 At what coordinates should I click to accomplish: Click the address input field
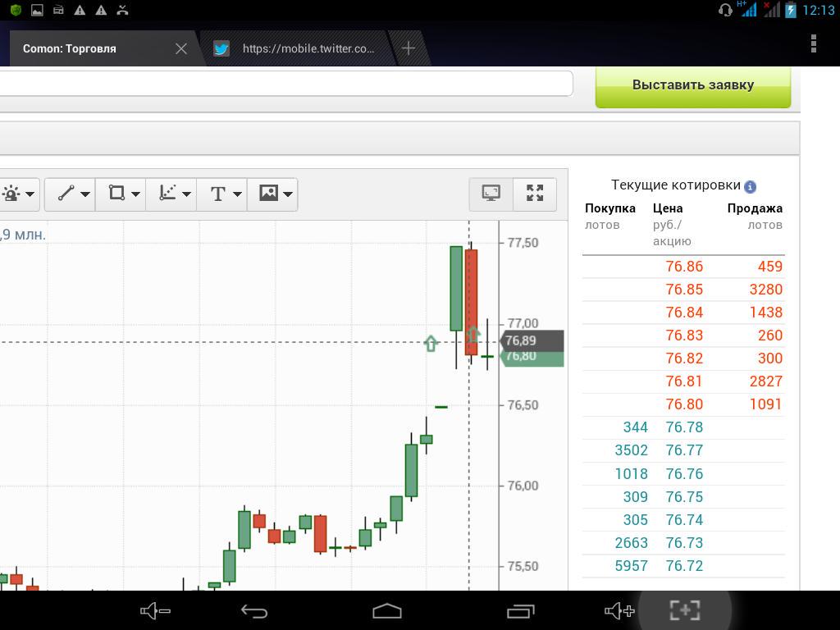285,84
